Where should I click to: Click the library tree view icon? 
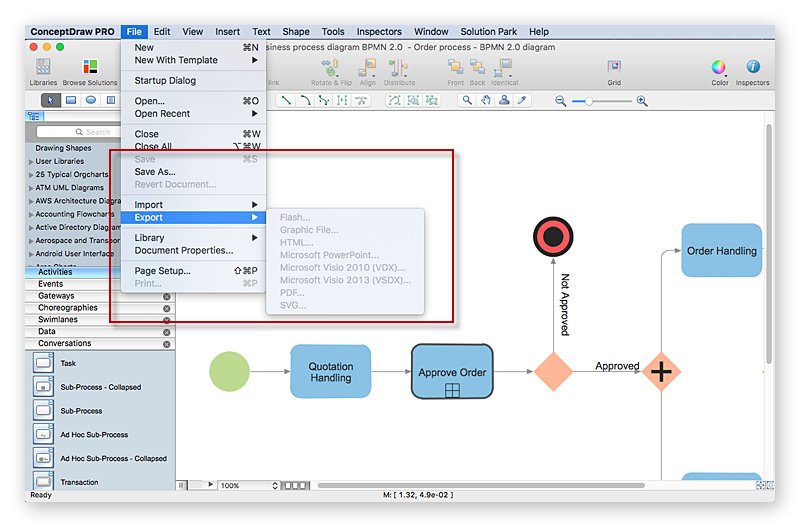pos(34,116)
